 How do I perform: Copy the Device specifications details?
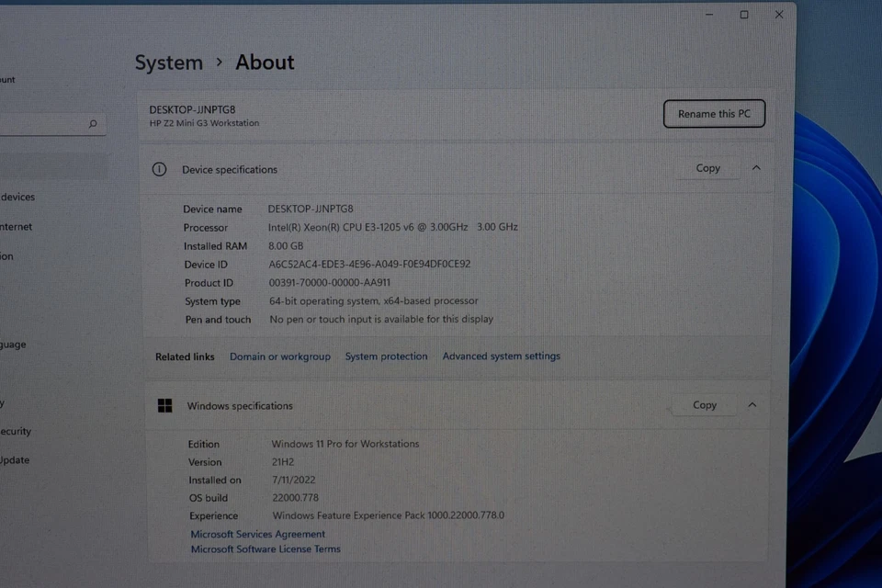[x=707, y=168]
